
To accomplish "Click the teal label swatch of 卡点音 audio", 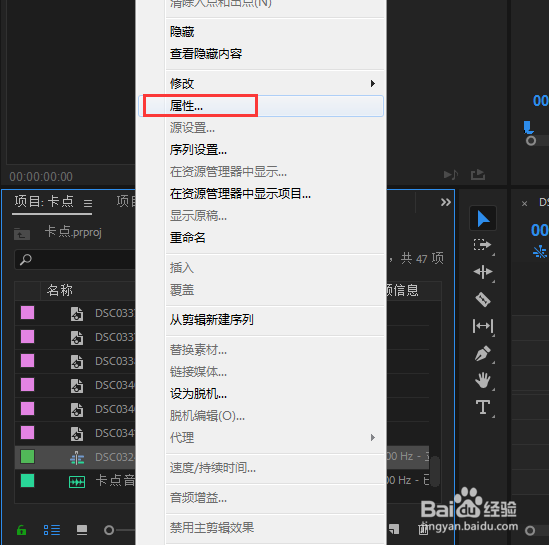I will pyautogui.click(x=27, y=480).
